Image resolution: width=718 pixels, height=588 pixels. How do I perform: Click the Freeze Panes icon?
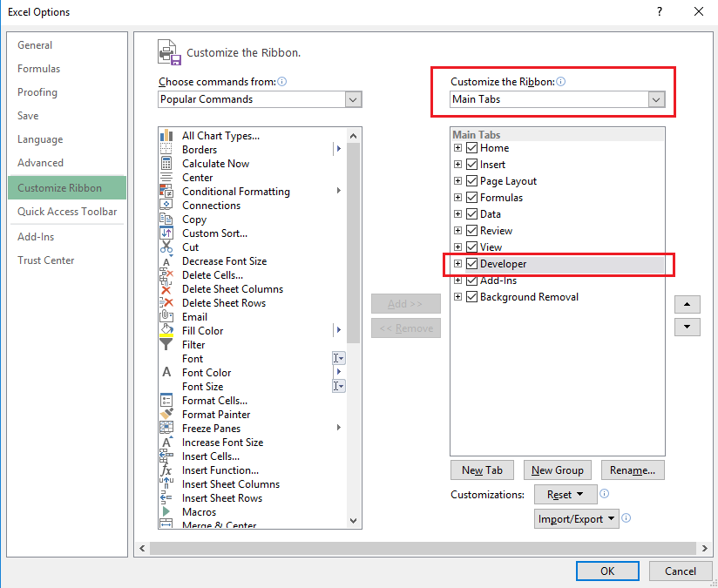[166, 429]
